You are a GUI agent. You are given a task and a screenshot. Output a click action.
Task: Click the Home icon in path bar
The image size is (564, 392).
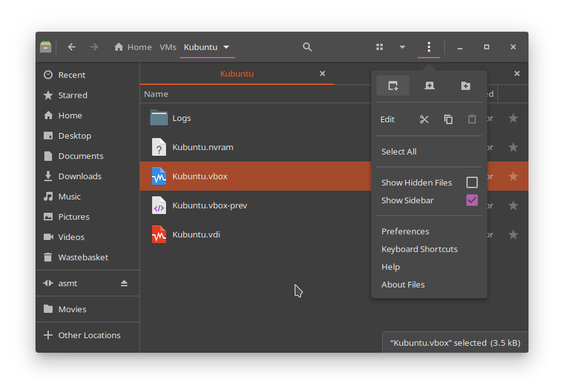pos(119,47)
